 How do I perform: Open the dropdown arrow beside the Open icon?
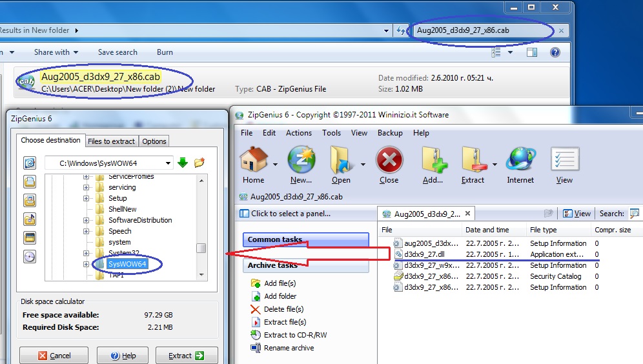(363, 165)
